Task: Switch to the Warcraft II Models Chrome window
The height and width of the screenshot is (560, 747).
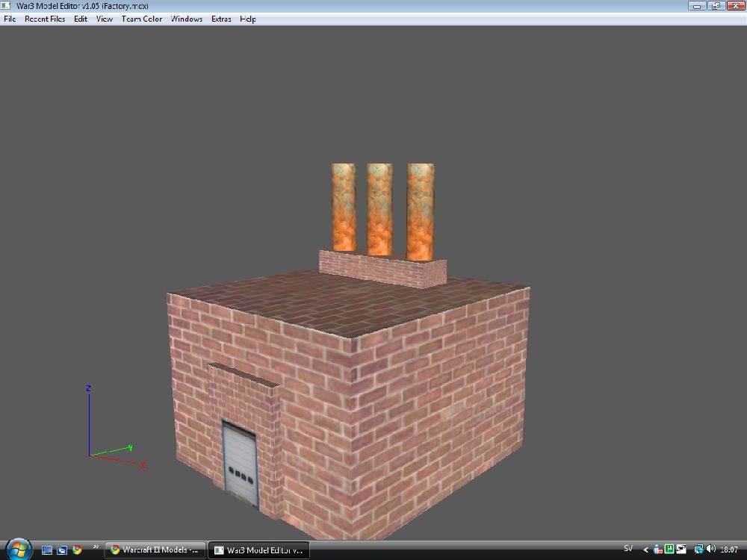Action: pos(155,550)
